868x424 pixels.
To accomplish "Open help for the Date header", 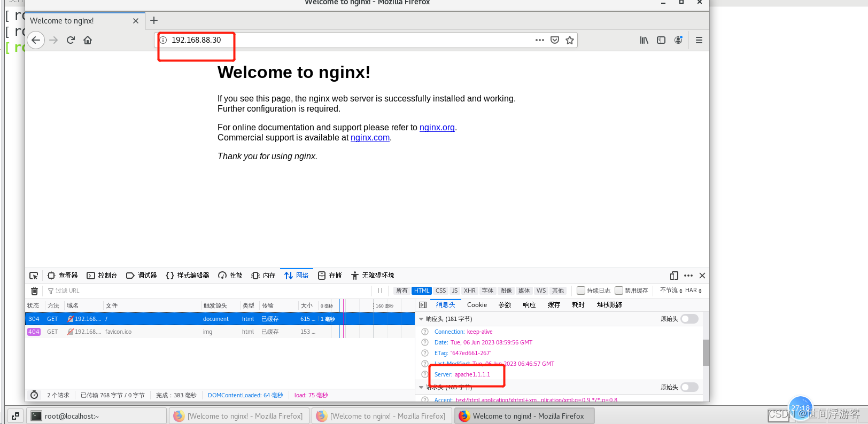I will tap(425, 342).
